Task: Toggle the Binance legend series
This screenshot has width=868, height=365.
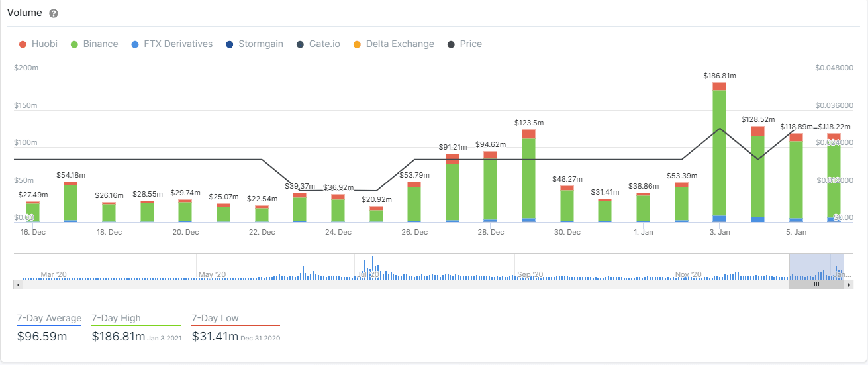Action: pos(94,44)
